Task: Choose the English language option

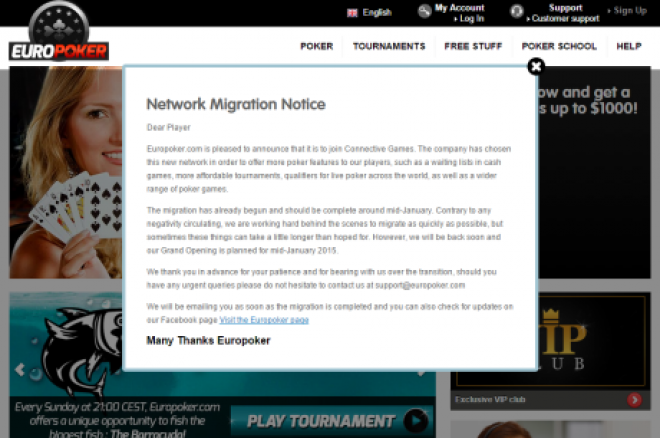Action: coord(377,13)
